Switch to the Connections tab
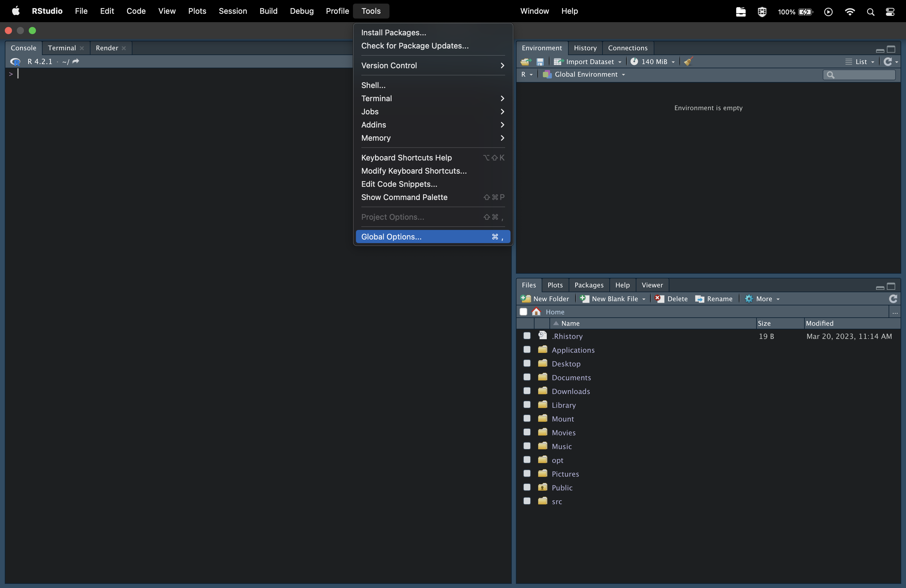Screen dimensions: 906x588 tap(628, 48)
